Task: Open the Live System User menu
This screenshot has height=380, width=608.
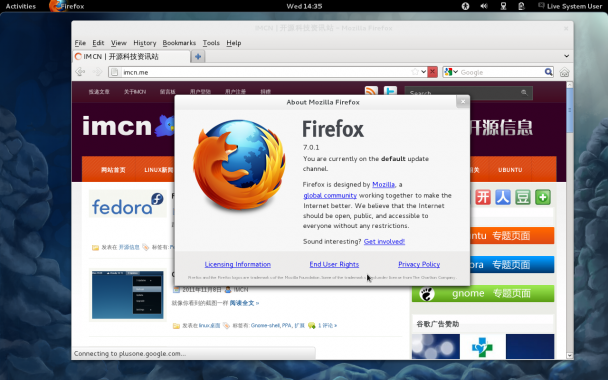Action: pos(570,6)
